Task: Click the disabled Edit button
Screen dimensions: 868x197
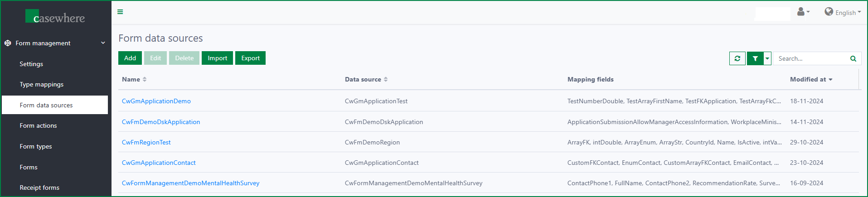Action: point(155,58)
